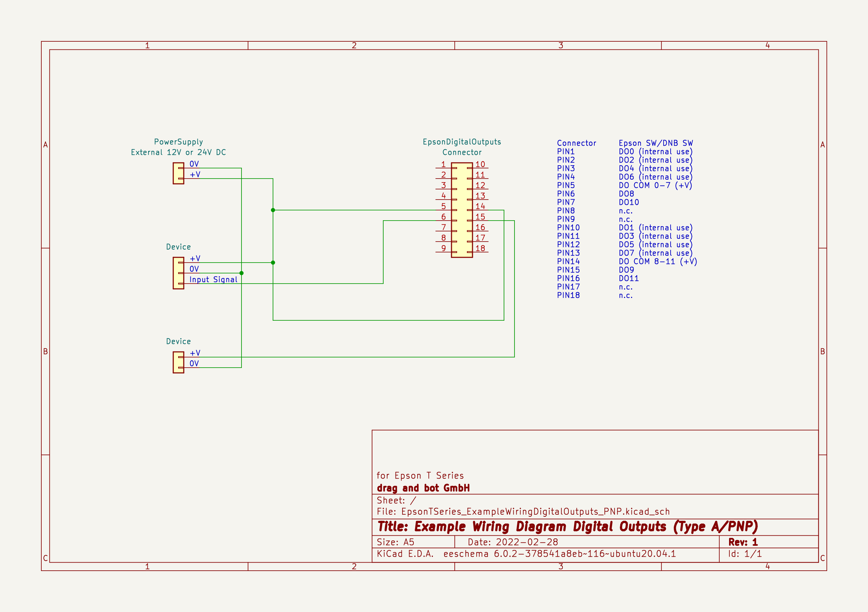Viewport: 868px width, 612px height.
Task: Click the 'DO7 (internal use)' entry
Action: (656, 253)
